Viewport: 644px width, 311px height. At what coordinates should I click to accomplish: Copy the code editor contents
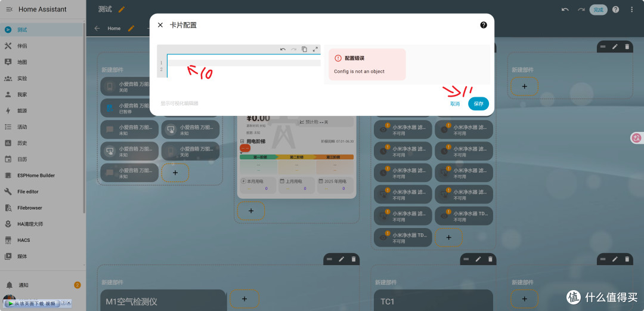304,49
